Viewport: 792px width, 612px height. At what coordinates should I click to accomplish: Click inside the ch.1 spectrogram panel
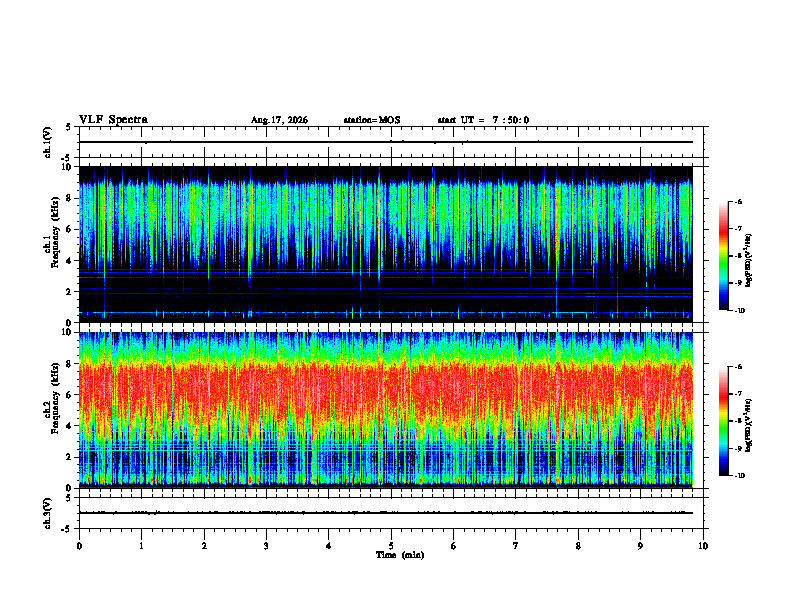click(386, 244)
